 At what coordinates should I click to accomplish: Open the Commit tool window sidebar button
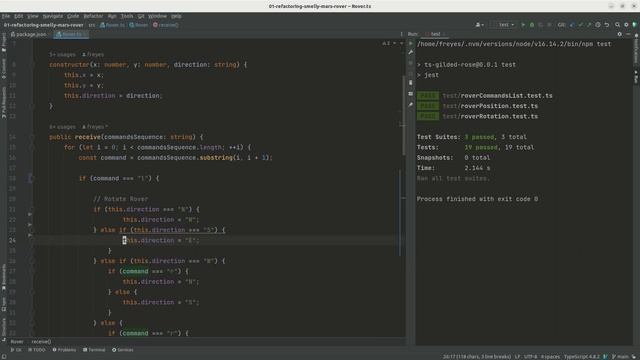click(4, 68)
